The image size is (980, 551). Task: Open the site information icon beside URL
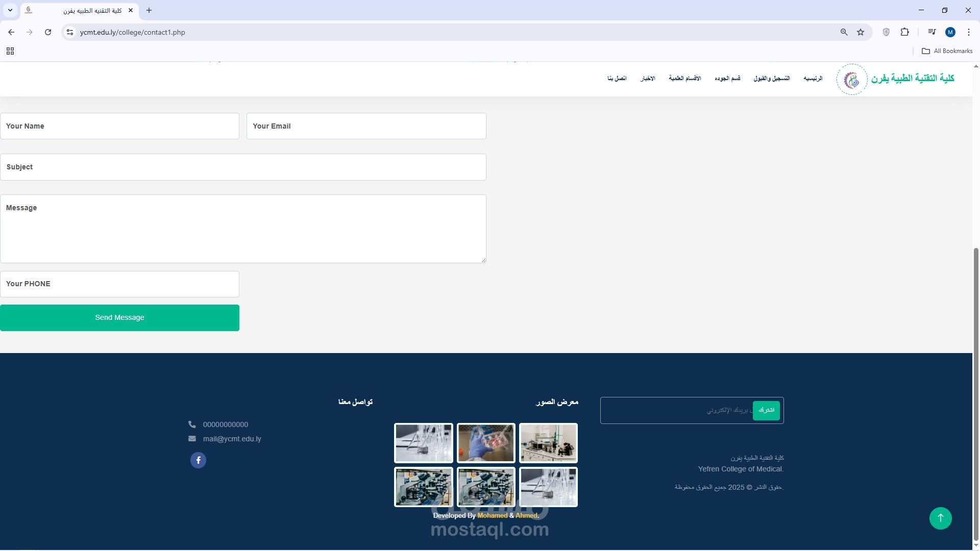coord(70,32)
